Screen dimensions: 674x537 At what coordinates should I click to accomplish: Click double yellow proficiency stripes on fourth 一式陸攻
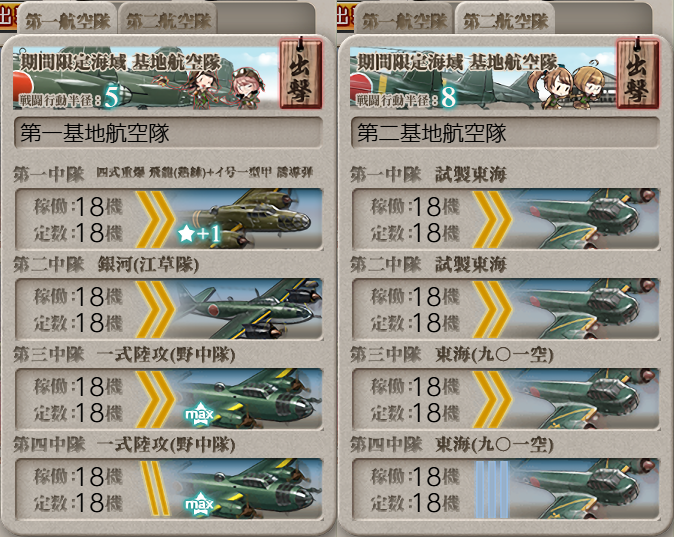coord(155,488)
